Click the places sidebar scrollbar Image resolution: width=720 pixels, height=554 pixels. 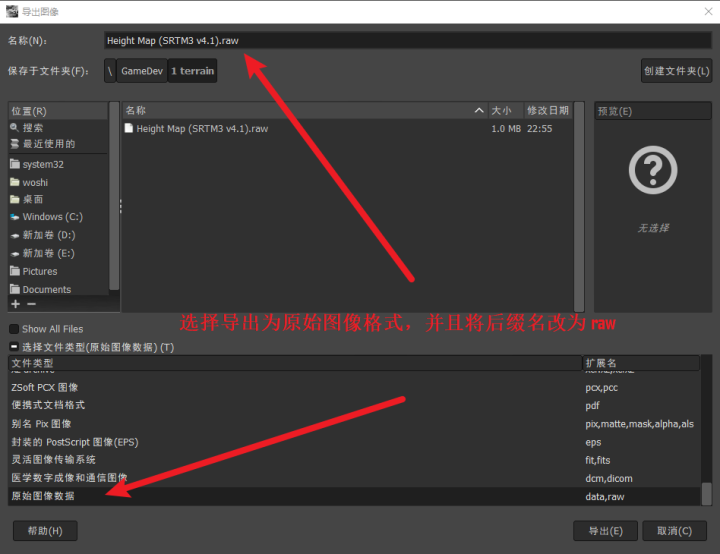114,197
